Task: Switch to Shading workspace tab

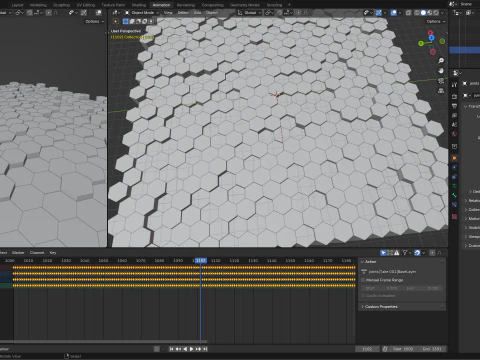Action: point(139,5)
